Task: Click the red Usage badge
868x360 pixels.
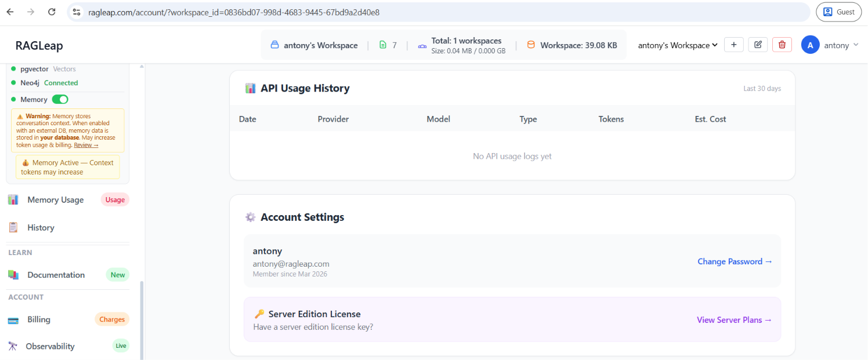Action: [x=115, y=199]
